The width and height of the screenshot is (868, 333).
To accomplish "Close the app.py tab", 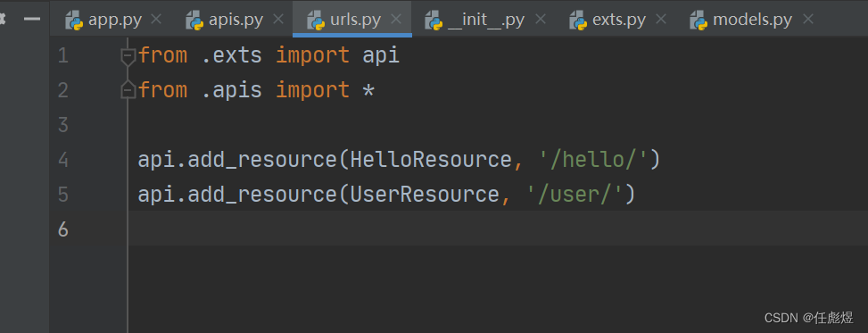I will coord(157,20).
